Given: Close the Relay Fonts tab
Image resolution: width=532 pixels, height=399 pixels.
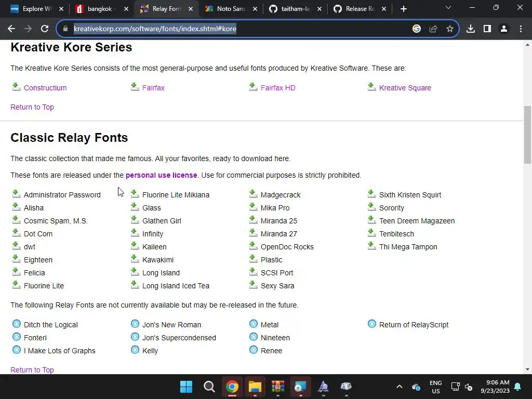Looking at the screenshot, I should 191,9.
